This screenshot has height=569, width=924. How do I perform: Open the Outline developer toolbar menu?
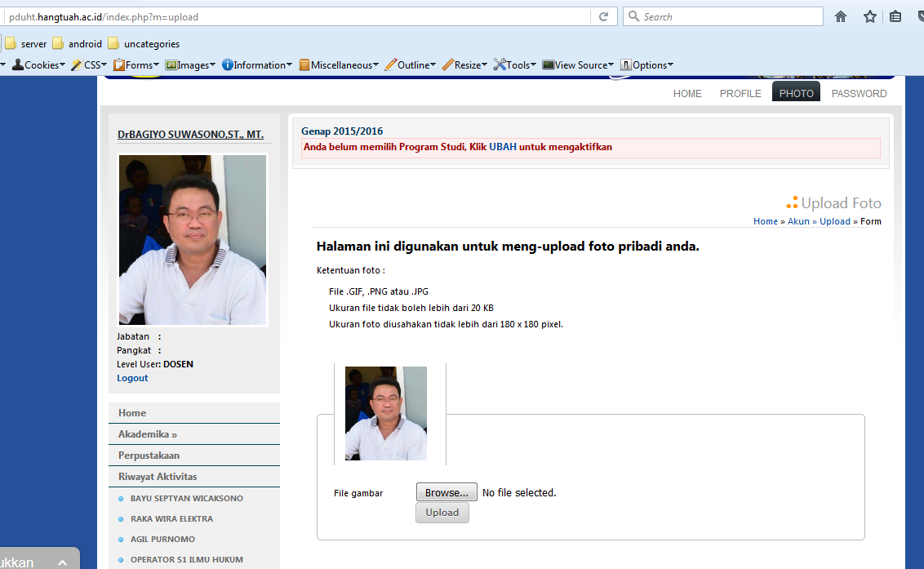410,64
